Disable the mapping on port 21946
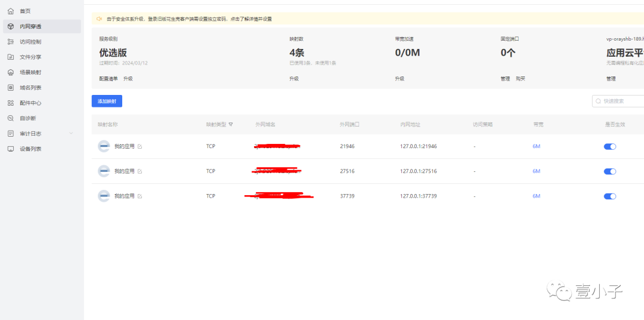This screenshot has width=644, height=320. [x=610, y=146]
